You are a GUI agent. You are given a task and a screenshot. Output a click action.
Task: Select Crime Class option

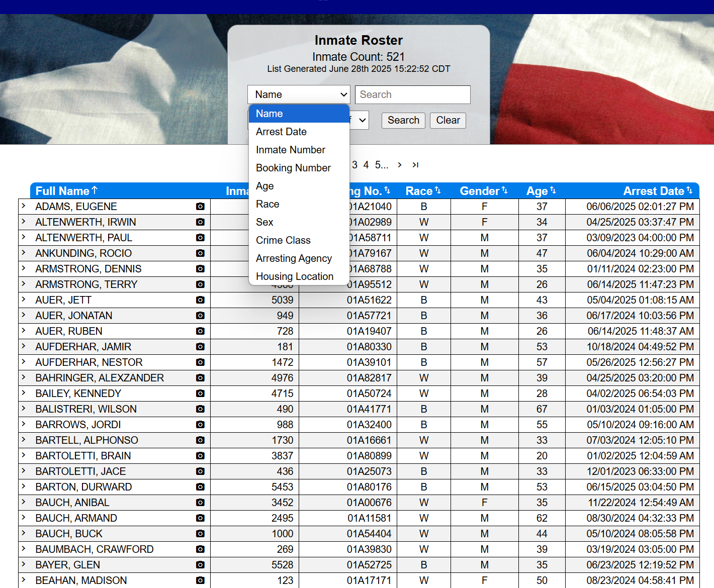pyautogui.click(x=299, y=240)
